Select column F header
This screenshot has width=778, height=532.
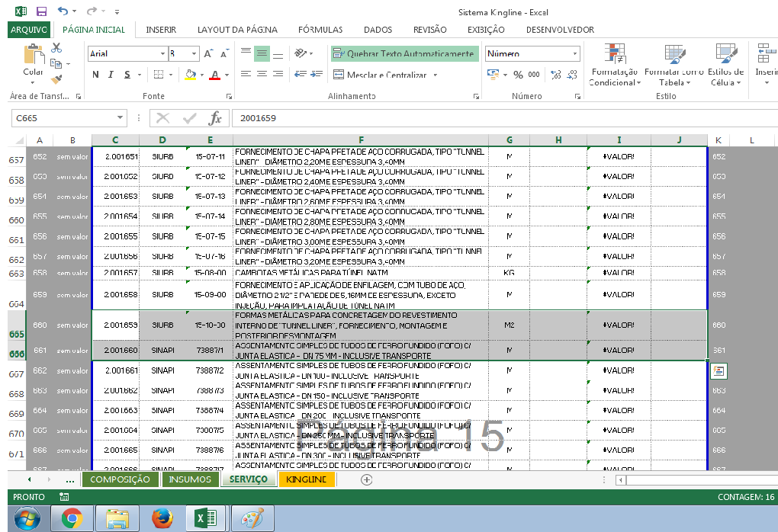(361, 139)
